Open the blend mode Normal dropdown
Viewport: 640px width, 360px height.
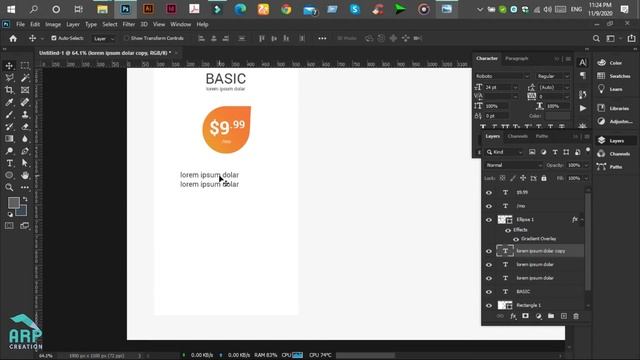tap(513, 165)
